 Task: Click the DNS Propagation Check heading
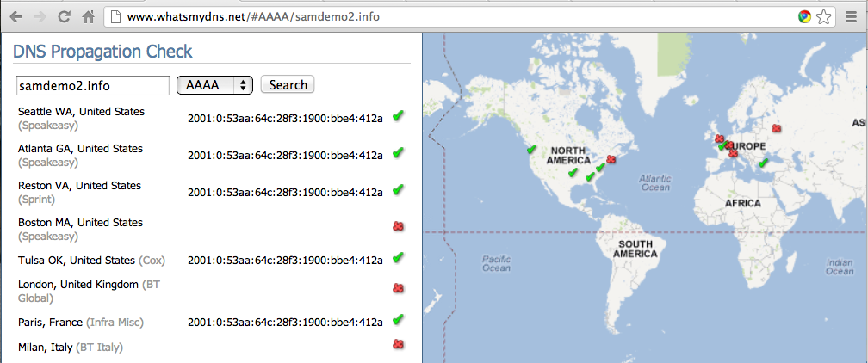tap(102, 52)
